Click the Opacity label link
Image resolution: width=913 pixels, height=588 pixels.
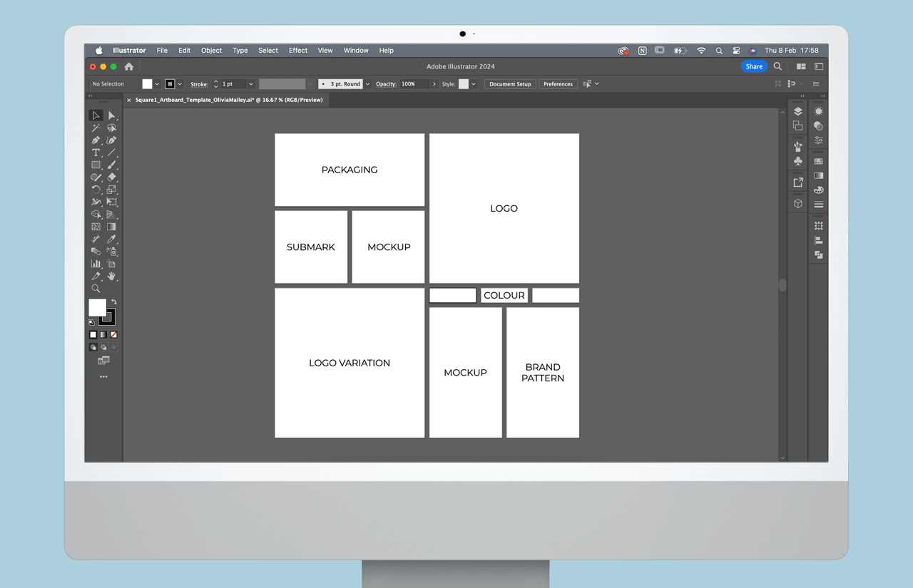click(x=386, y=84)
